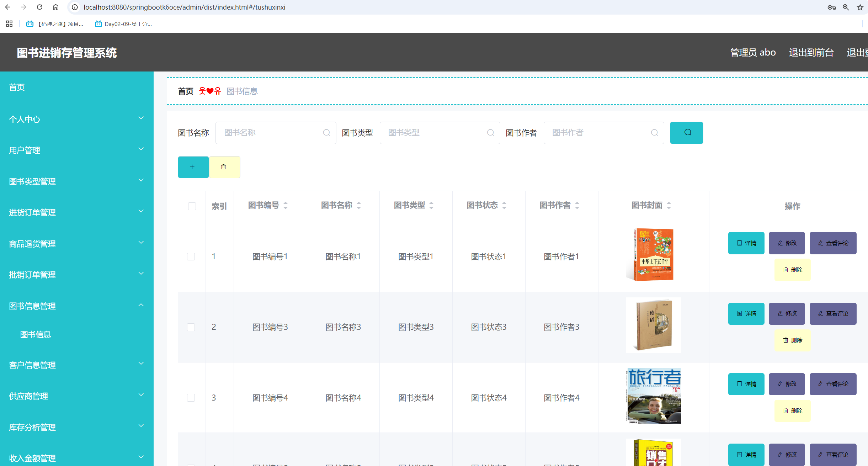Check the row checkbox for 图书编号1
Screen dimensions: 868x466
click(191, 256)
